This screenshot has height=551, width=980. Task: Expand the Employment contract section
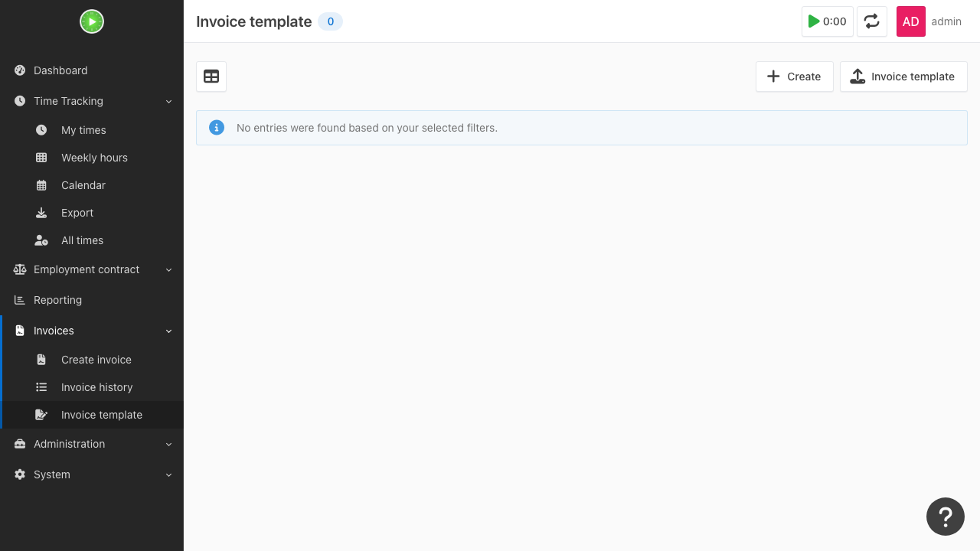[x=92, y=269]
